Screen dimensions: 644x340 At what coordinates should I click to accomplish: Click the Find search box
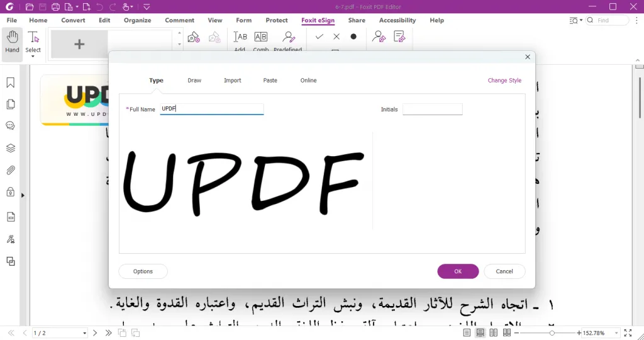608,20
